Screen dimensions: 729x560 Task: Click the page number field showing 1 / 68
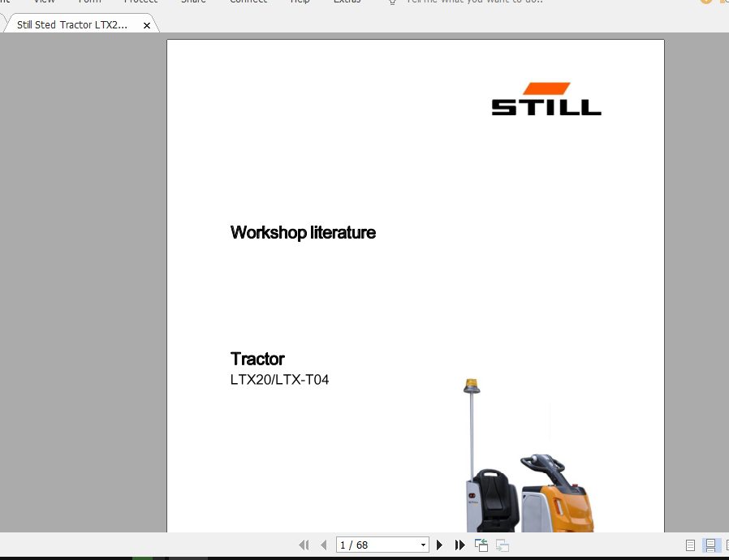[377, 545]
